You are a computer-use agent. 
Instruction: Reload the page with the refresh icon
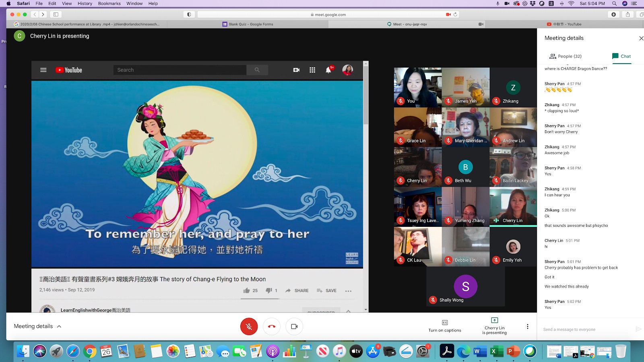click(455, 14)
